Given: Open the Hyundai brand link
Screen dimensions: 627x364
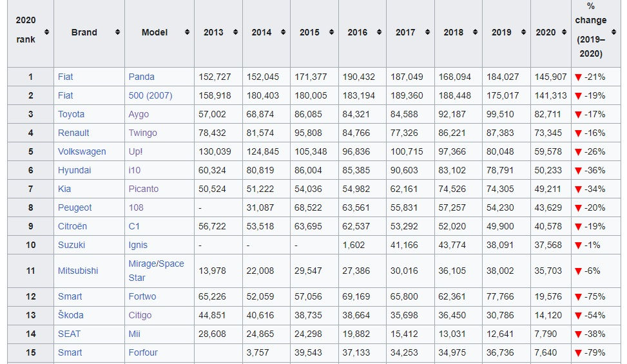Looking at the screenshot, I should pos(74,171).
